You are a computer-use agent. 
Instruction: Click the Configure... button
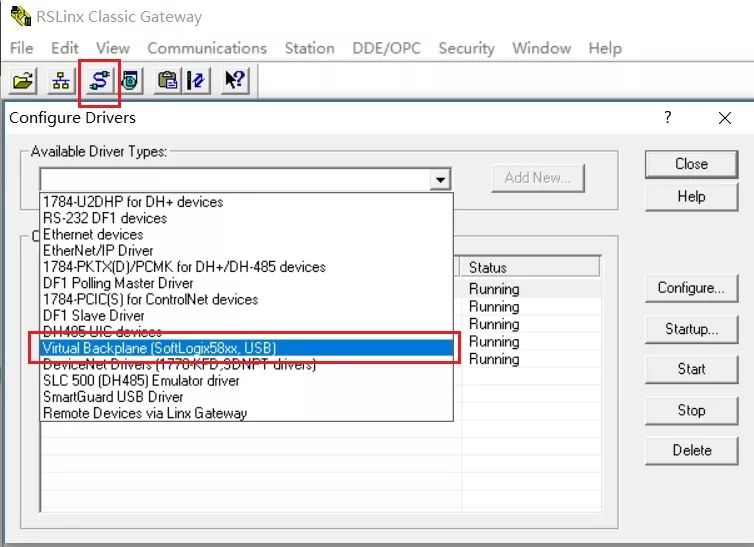click(x=691, y=288)
